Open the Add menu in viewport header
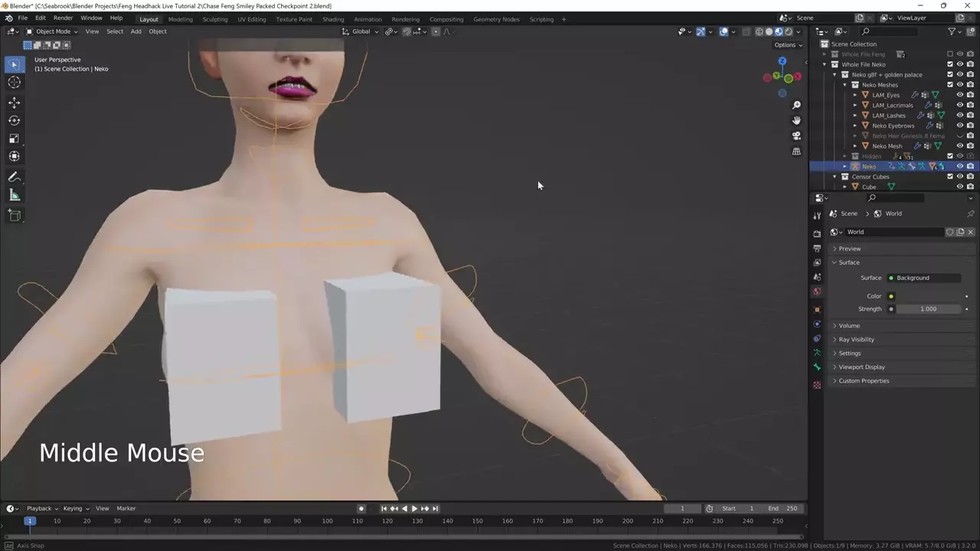 [x=136, y=31]
